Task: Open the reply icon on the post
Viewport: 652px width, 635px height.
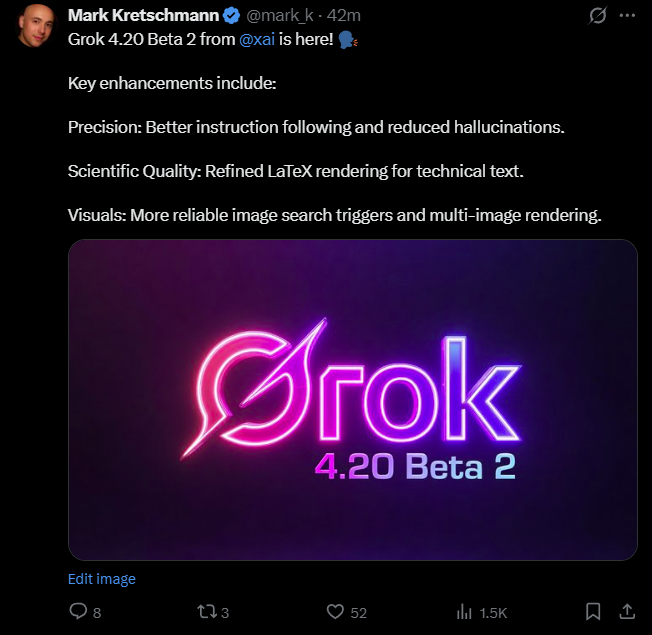Action: tap(78, 611)
